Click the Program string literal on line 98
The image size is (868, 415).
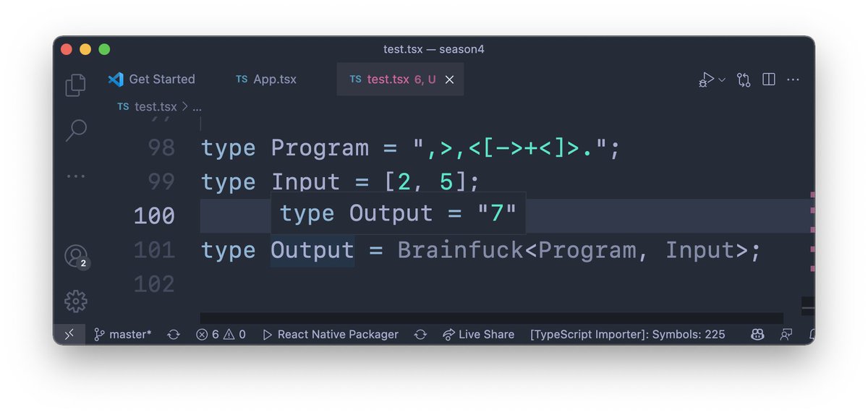point(511,148)
